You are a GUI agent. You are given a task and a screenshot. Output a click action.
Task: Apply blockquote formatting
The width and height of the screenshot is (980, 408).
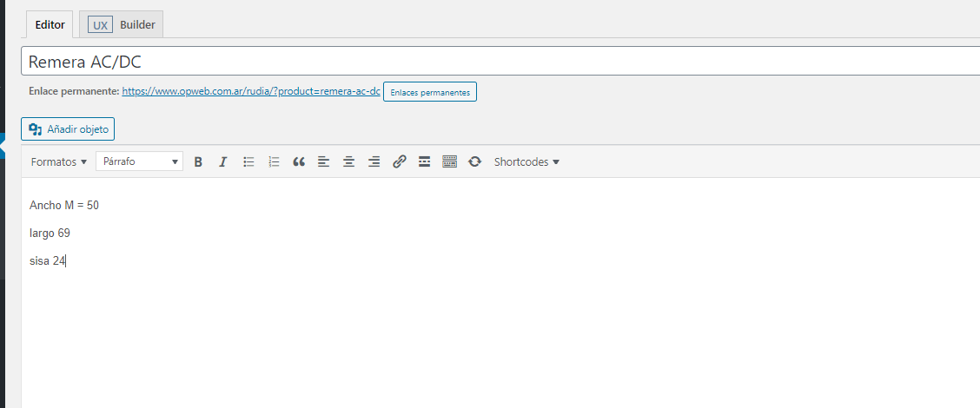click(299, 161)
